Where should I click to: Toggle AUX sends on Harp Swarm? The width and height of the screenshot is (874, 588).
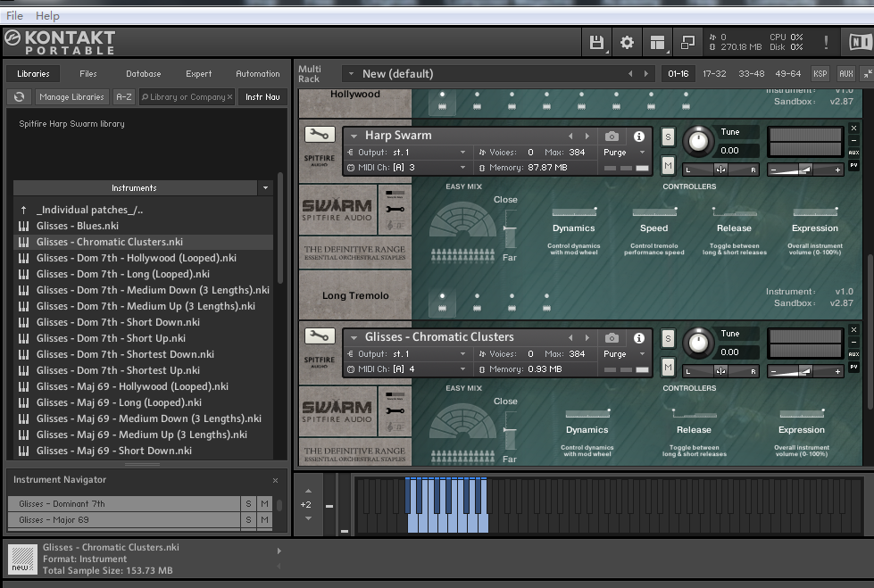click(x=853, y=153)
